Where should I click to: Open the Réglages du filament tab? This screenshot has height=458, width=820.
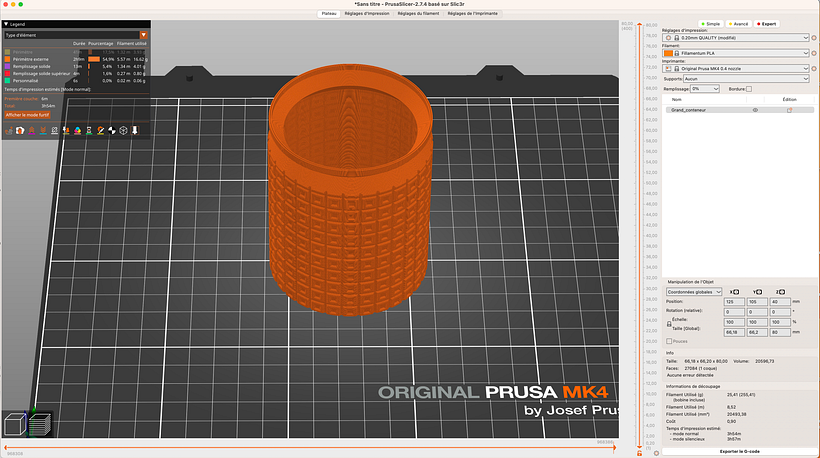(416, 13)
